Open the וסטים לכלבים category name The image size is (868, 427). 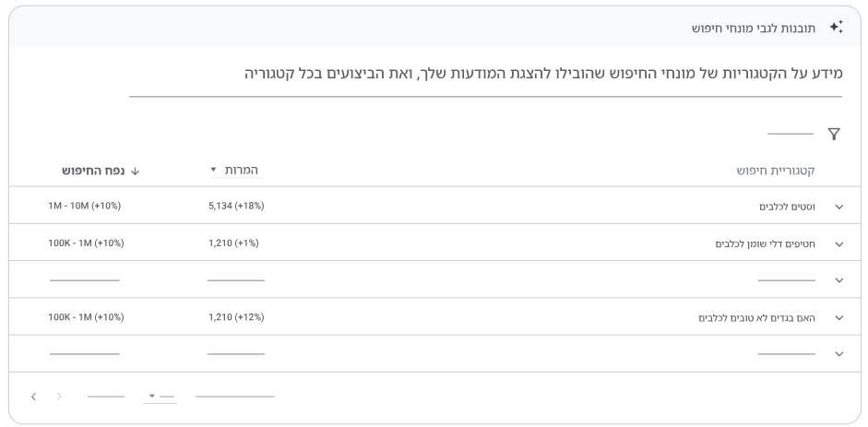point(787,207)
